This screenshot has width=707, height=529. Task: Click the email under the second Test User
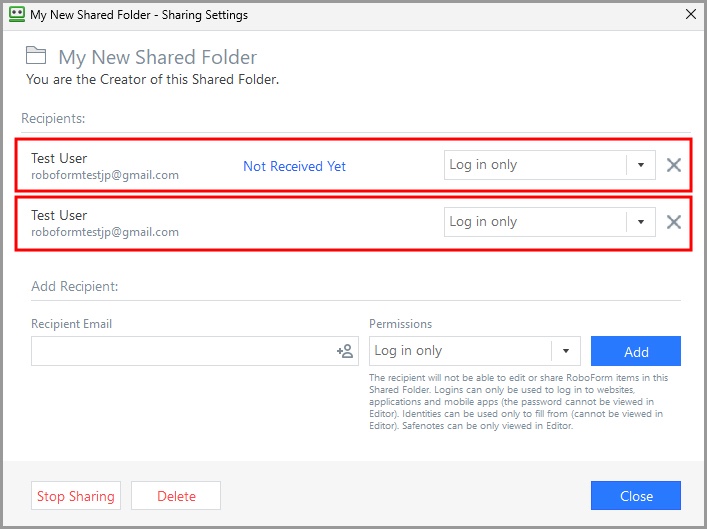click(x=105, y=232)
